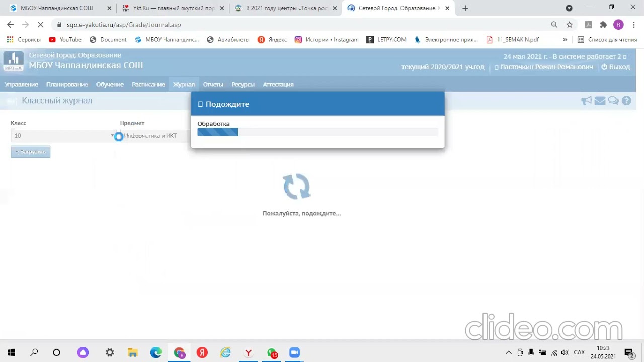Viewport: 644px width, 362px height.
Task: Open the Обучение menu
Action: coord(110,84)
